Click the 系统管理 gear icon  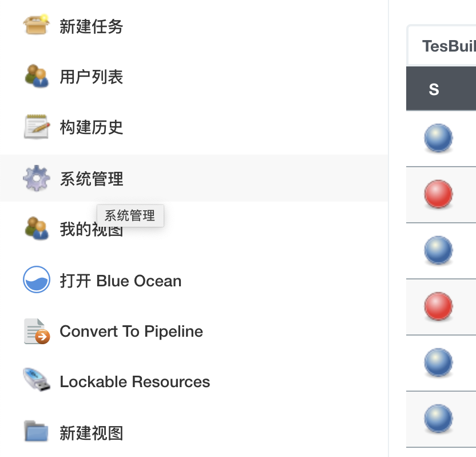tap(37, 179)
